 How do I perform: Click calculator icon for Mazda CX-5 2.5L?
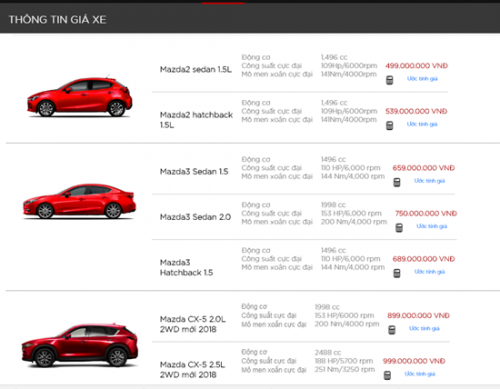(x=387, y=375)
